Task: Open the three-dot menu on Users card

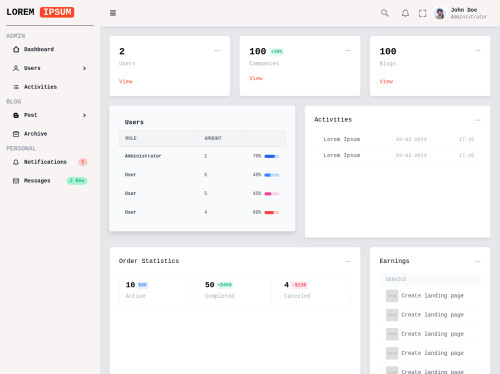Action: 217,51
